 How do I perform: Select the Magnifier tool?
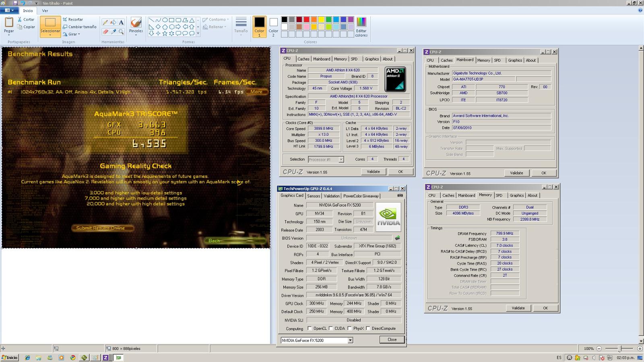click(x=121, y=31)
